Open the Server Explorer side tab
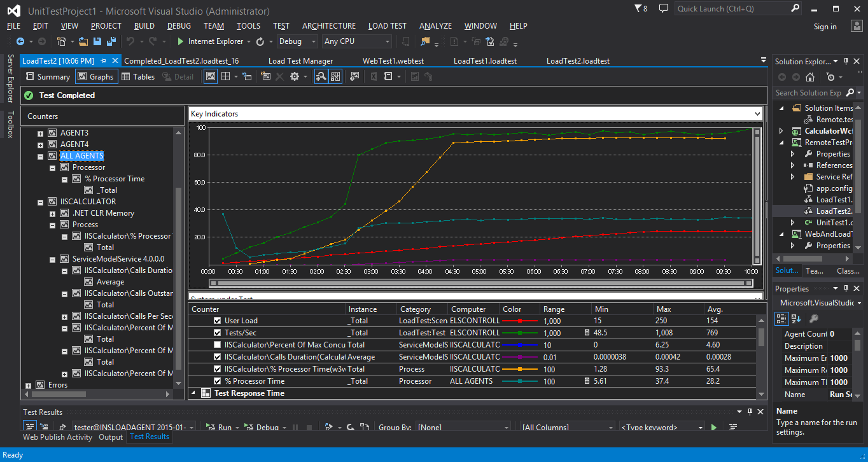Viewport: 868px width, 462px height. (x=10, y=78)
